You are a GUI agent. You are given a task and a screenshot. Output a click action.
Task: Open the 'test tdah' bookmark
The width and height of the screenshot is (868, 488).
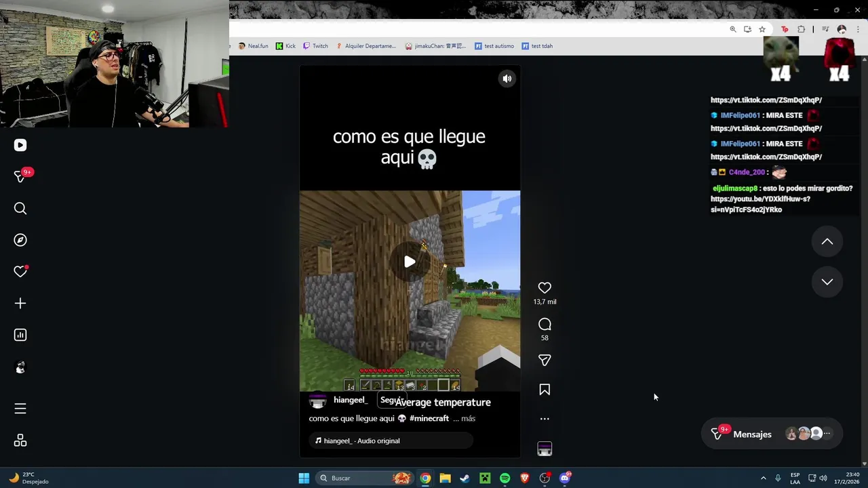[x=537, y=46]
